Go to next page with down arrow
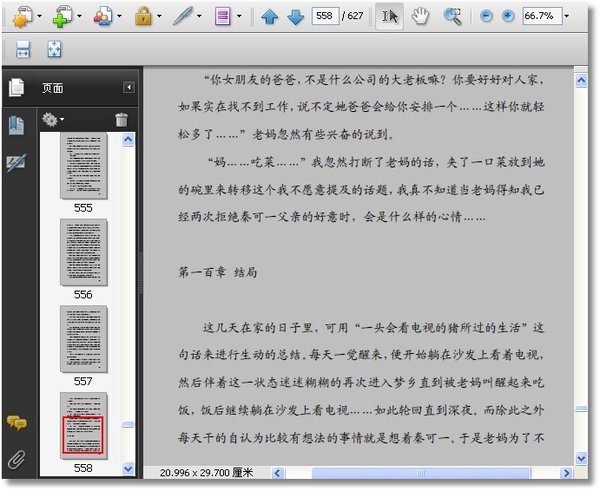The image size is (600, 491). (x=294, y=17)
